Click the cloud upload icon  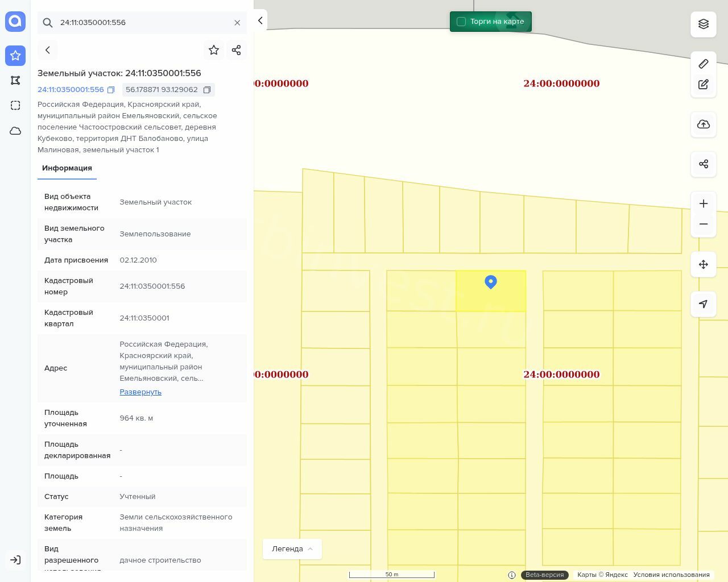[x=703, y=124]
